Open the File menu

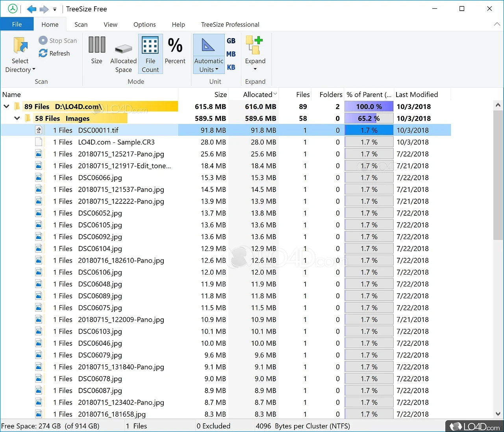(x=17, y=24)
